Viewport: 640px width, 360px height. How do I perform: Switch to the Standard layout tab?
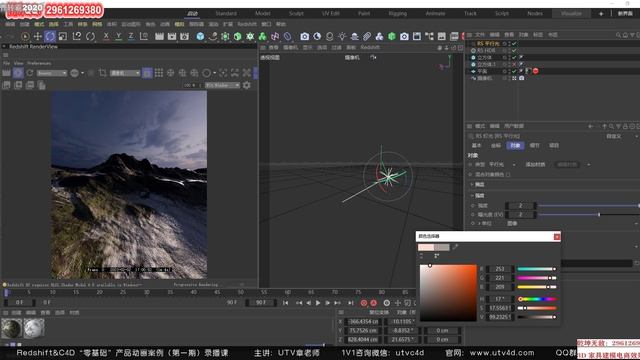click(226, 13)
